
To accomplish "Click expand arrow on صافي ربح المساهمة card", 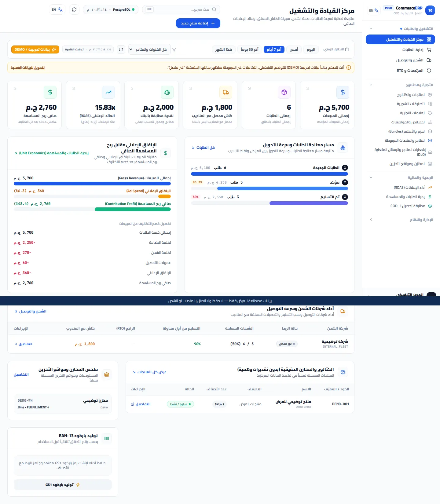I will point(15,89).
